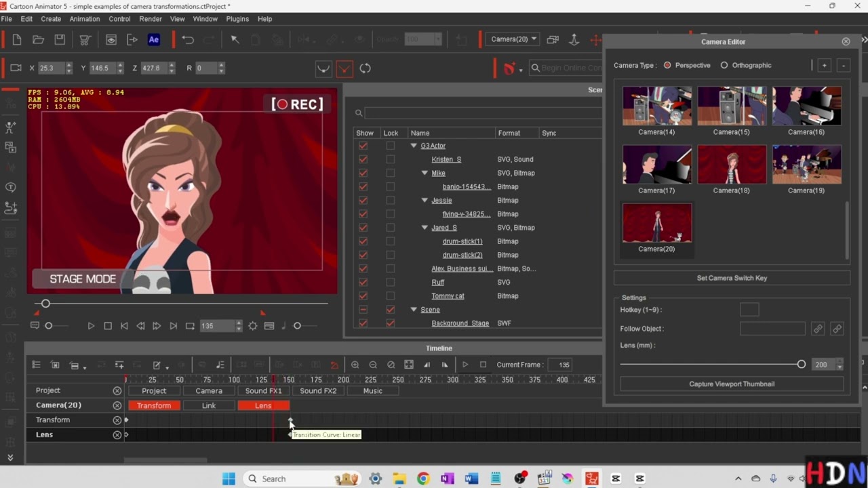868x488 pixels.
Task: Collapse the Scene tree group
Action: 414,310
